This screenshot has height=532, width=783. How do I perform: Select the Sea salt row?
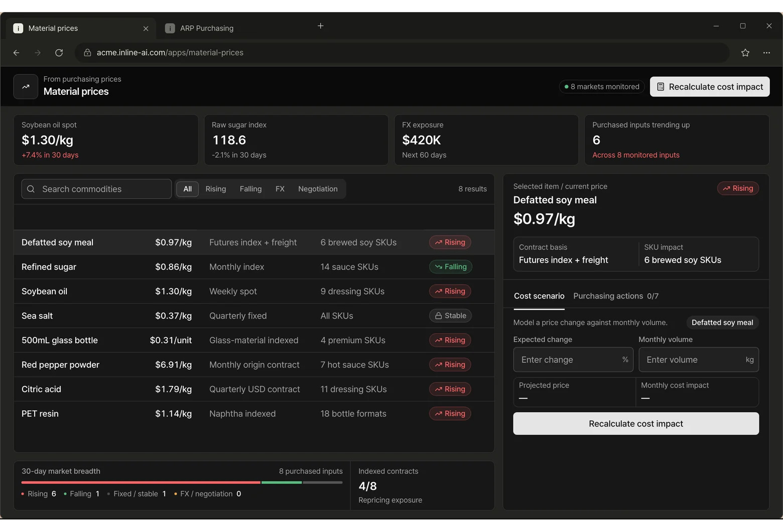(254, 316)
